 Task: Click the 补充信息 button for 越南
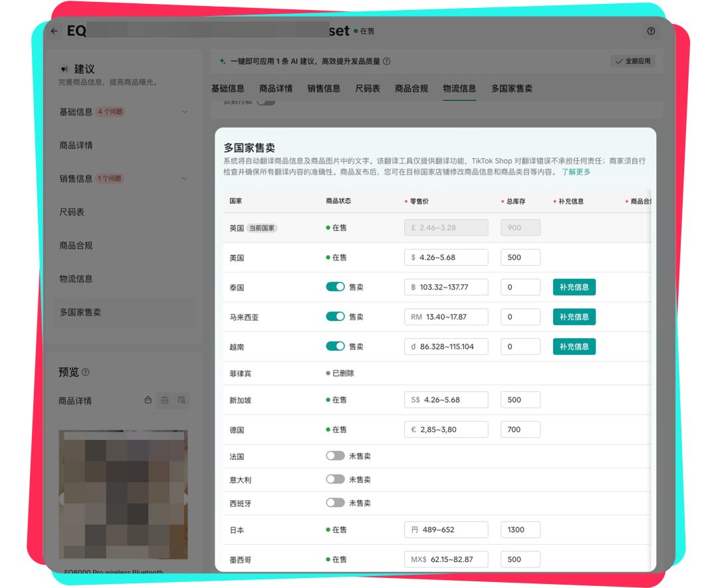574,346
